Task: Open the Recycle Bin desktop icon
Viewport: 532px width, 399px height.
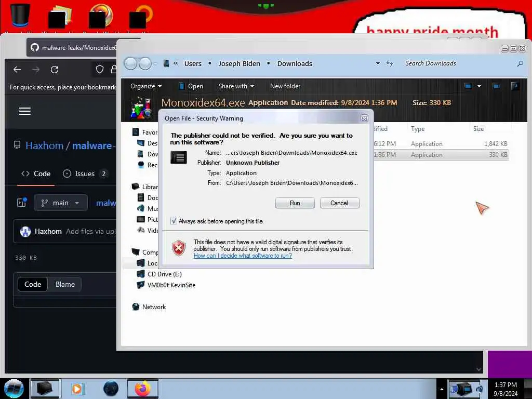Action: pos(20,16)
